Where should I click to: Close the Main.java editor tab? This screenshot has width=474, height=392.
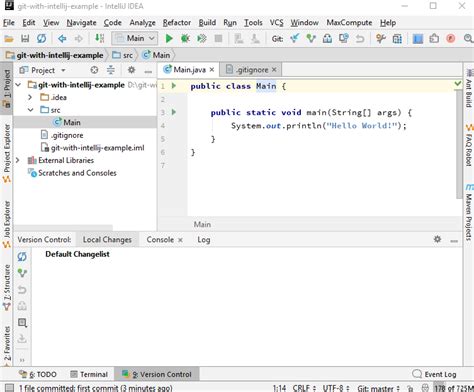(x=212, y=70)
